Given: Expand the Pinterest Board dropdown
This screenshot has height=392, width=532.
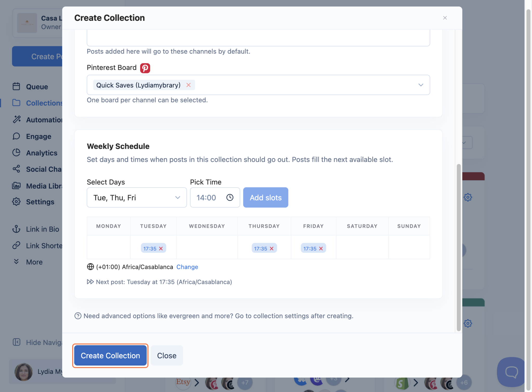Looking at the screenshot, I should [421, 85].
